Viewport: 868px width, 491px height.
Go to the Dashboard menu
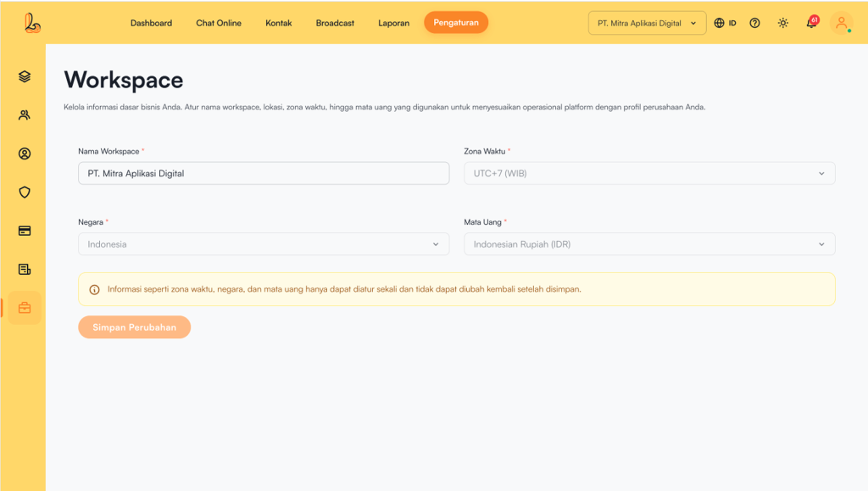click(x=151, y=23)
